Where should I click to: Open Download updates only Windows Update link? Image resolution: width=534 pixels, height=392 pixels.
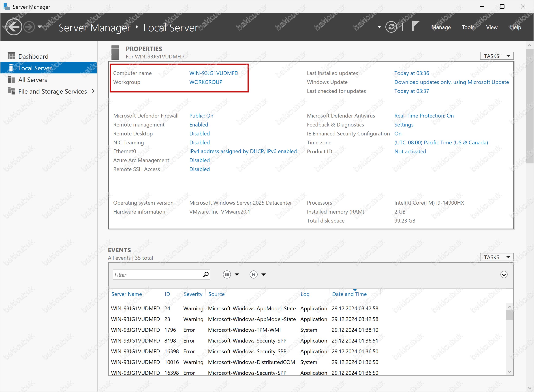[x=451, y=82]
